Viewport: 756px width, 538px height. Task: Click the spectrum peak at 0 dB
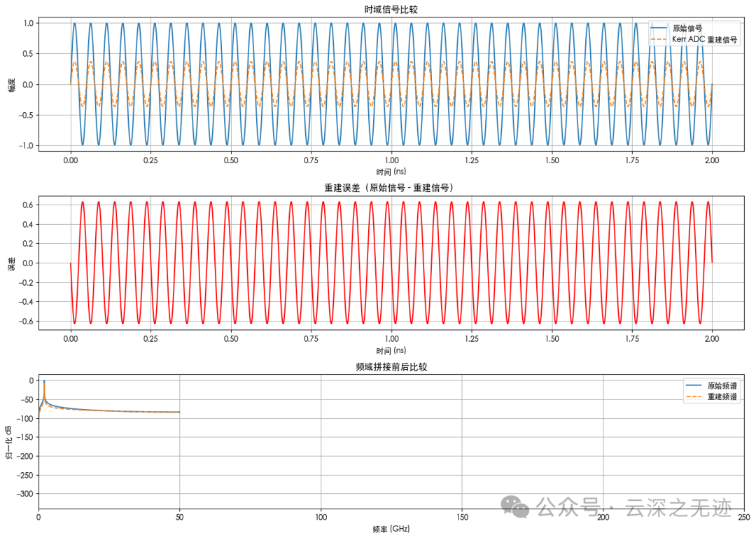pyautogui.click(x=44, y=381)
